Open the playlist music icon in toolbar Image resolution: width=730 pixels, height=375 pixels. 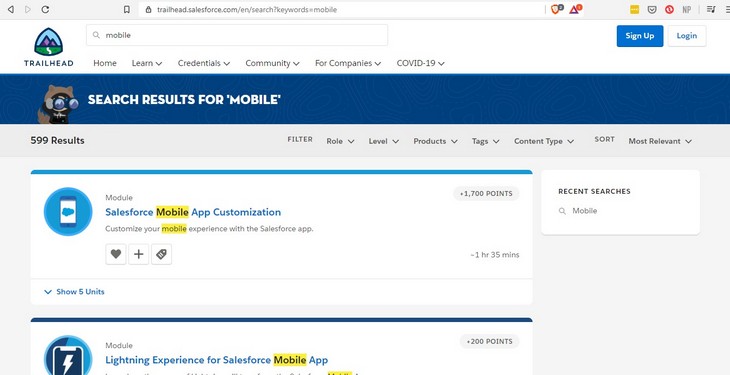tap(711, 9)
